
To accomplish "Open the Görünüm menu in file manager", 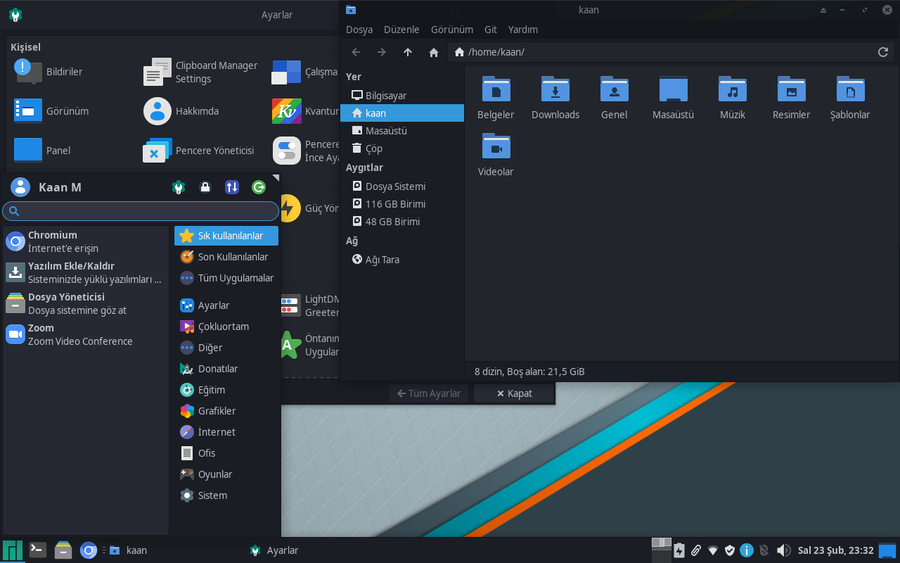I will tap(451, 30).
